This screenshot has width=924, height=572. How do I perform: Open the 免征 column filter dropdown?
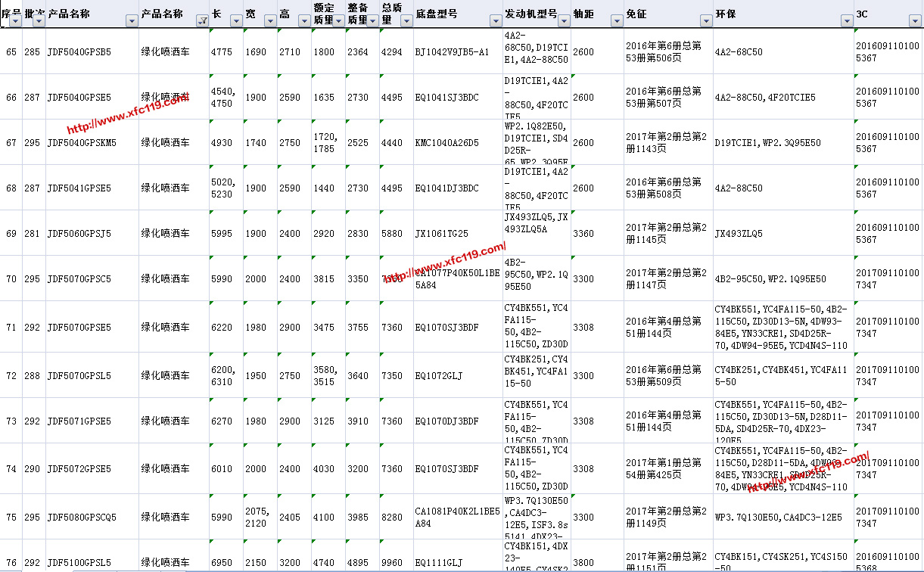(705, 21)
